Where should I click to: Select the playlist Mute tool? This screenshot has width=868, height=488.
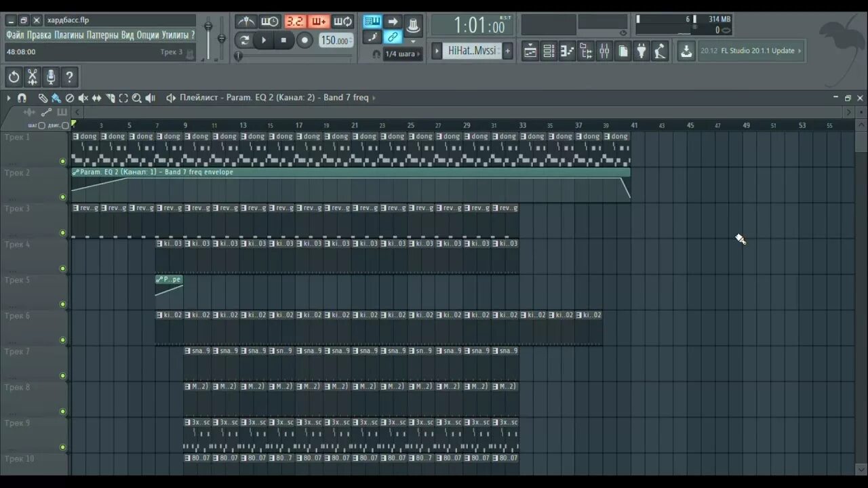pos(83,98)
